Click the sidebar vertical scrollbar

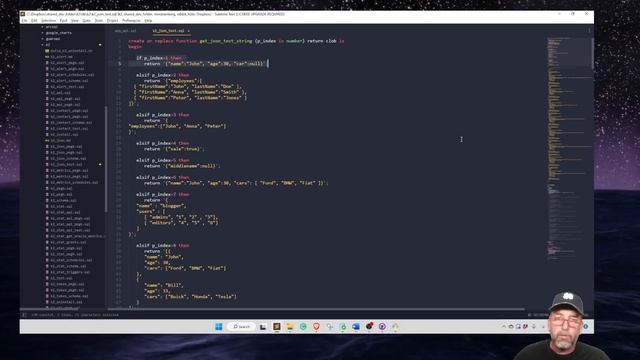pyautogui.click(x=106, y=159)
